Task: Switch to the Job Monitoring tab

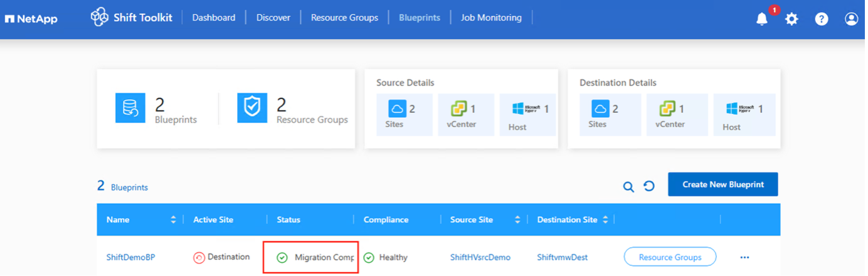Action: 491,18
